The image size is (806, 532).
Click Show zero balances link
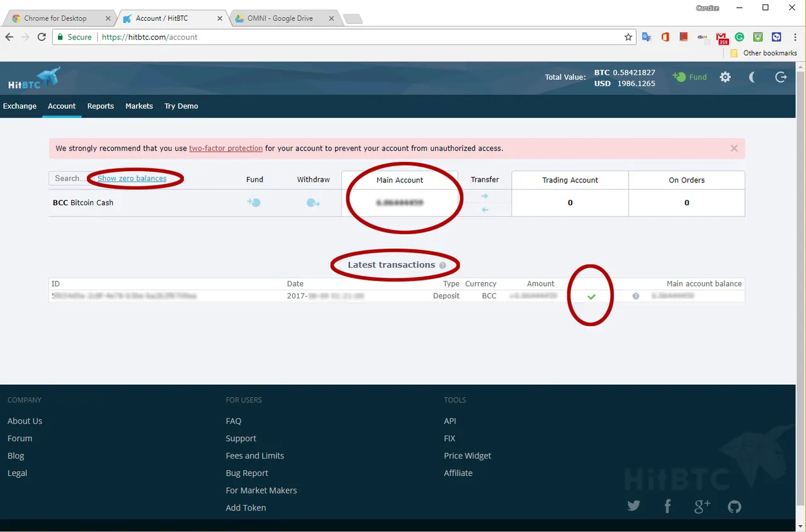click(132, 178)
